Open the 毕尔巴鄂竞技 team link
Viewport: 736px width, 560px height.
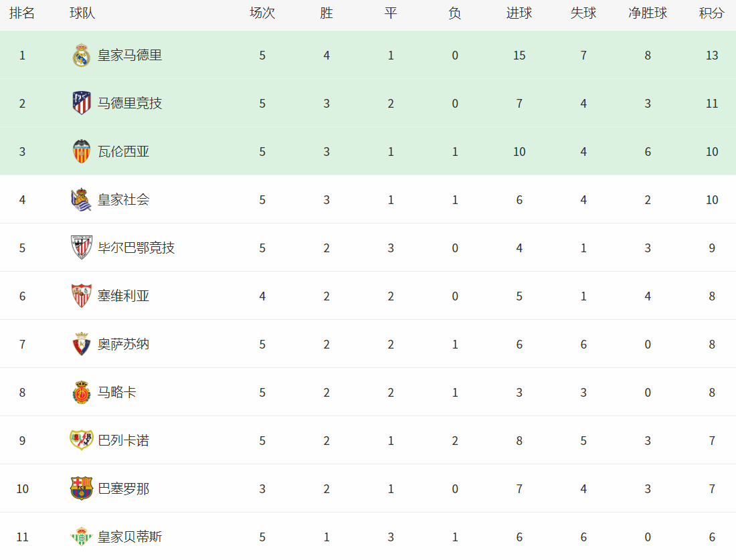pyautogui.click(x=136, y=248)
